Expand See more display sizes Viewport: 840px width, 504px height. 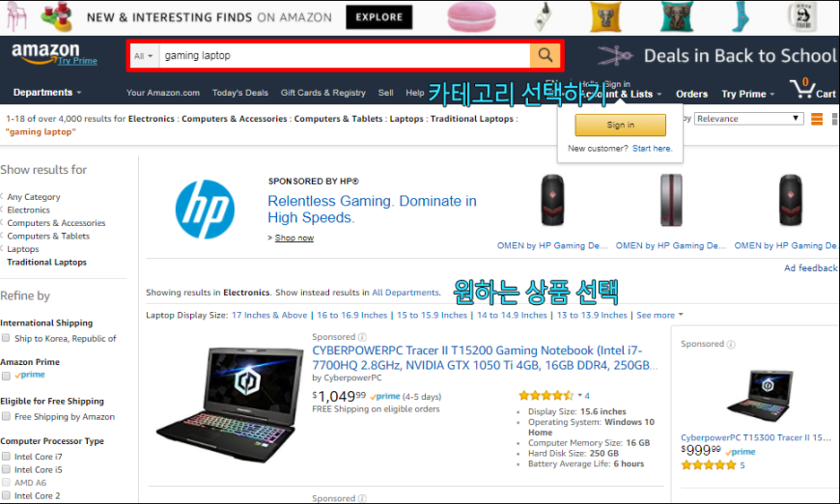tap(659, 315)
